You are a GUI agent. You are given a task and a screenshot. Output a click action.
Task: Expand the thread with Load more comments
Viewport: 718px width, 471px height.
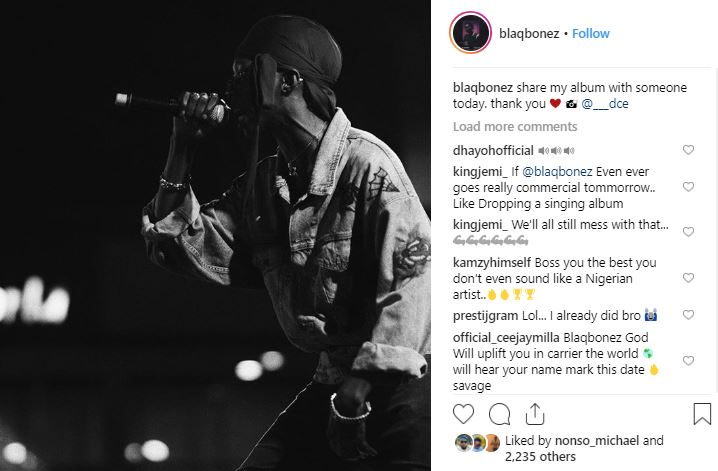(x=515, y=126)
